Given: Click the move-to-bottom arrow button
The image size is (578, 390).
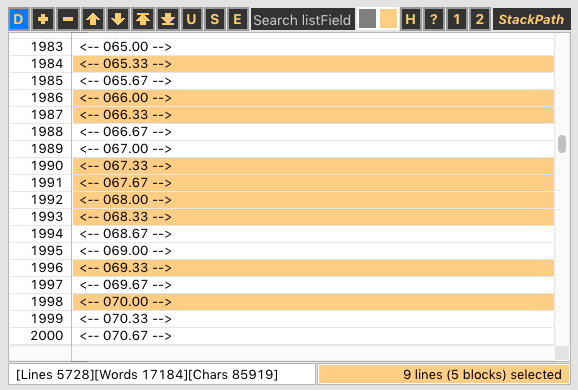Looking at the screenshot, I should [x=168, y=19].
